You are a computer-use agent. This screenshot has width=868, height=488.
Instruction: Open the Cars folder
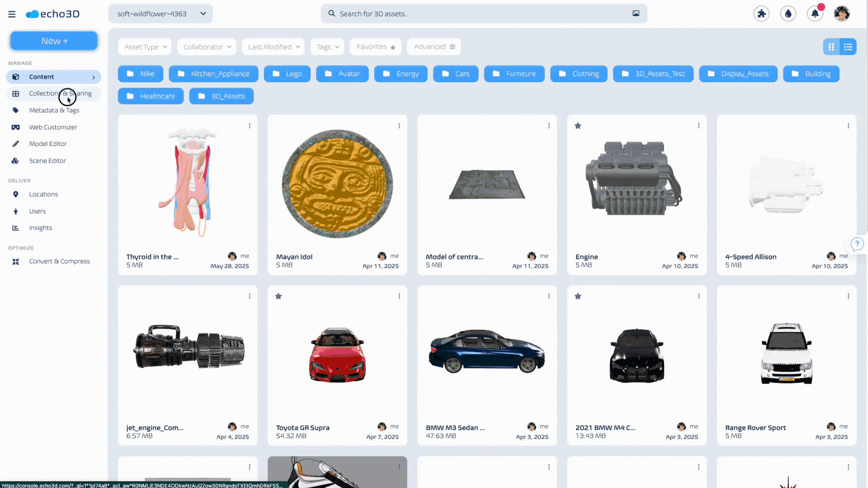pos(456,74)
